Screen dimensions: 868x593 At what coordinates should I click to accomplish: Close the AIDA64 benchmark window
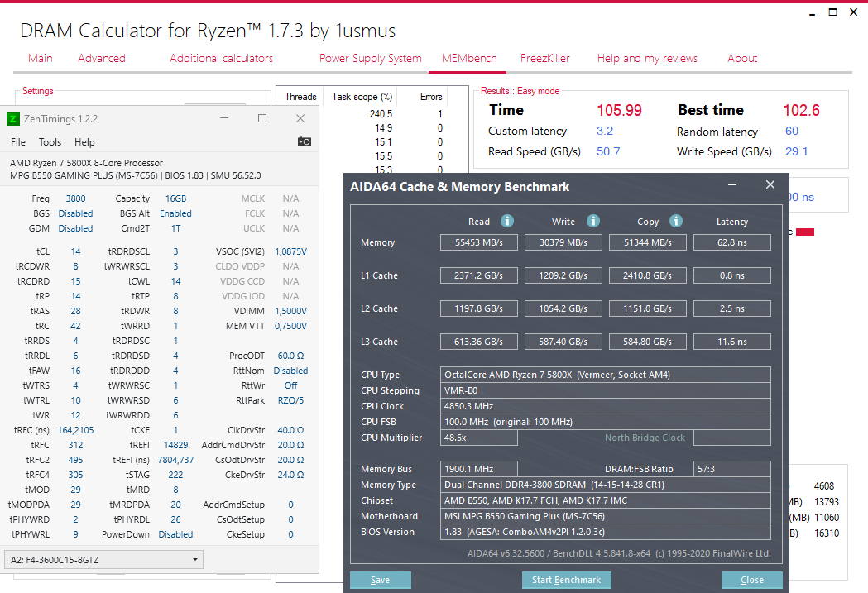770,184
